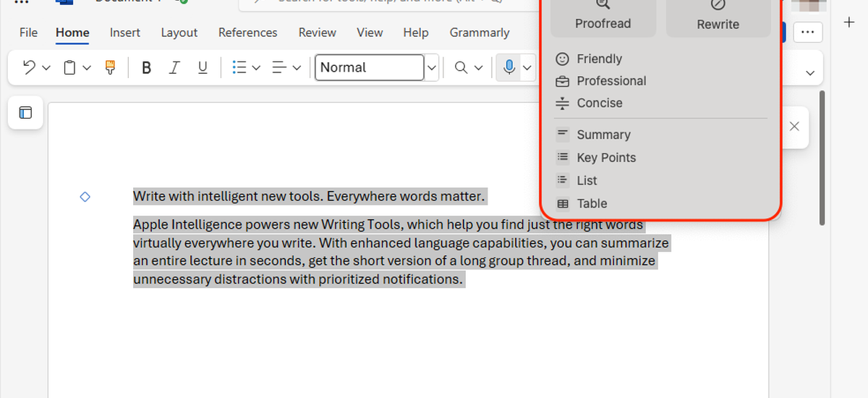The width and height of the screenshot is (868, 398).
Task: Click the bullet list icon
Action: click(x=239, y=67)
